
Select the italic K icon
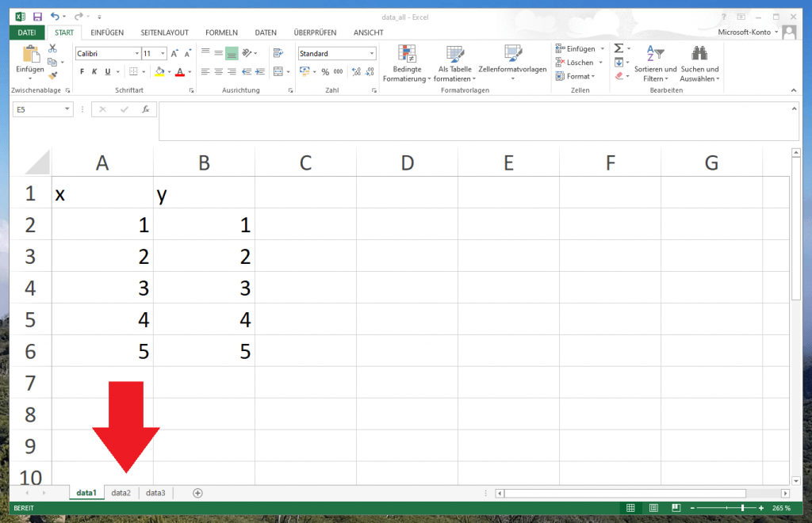pos(94,72)
